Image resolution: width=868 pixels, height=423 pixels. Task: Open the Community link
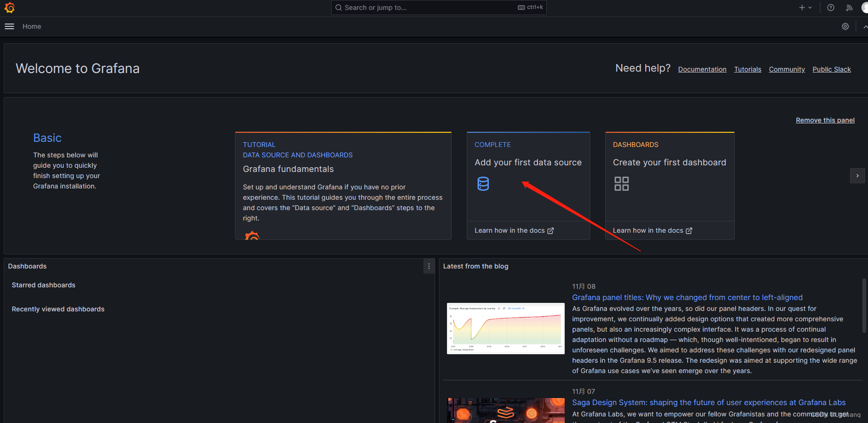(787, 69)
